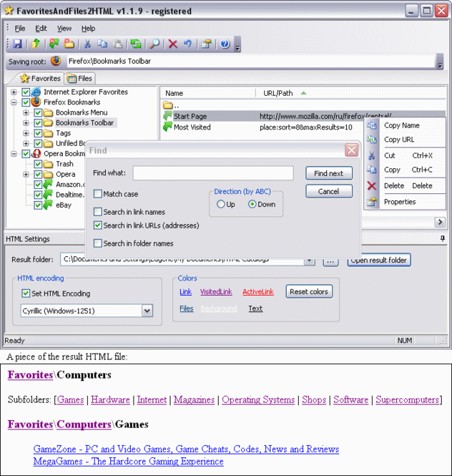Switch to the Files tab
Screen dimensions: 452x476
pos(80,78)
